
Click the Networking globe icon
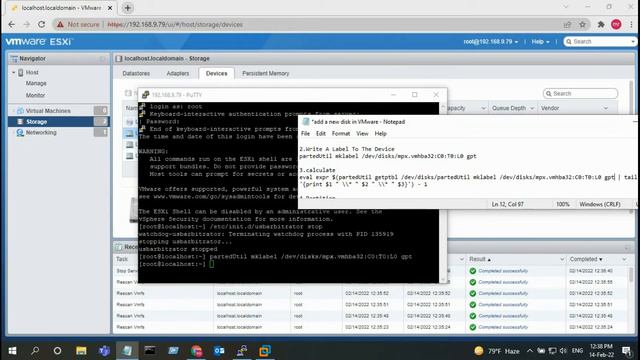(20, 133)
